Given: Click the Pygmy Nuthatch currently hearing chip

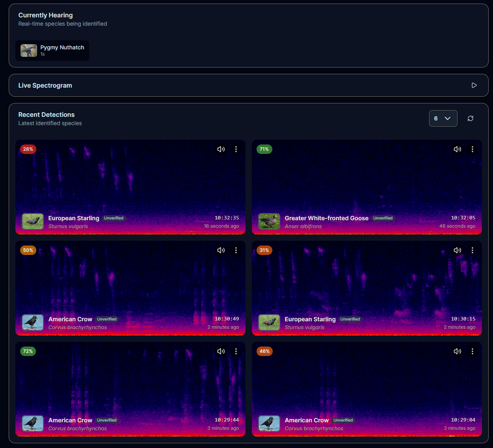Looking at the screenshot, I should pos(52,51).
